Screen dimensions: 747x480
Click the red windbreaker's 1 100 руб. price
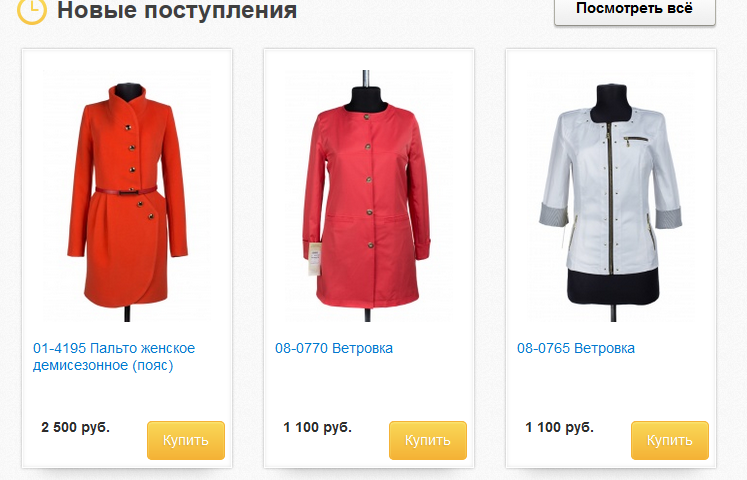coord(317,427)
